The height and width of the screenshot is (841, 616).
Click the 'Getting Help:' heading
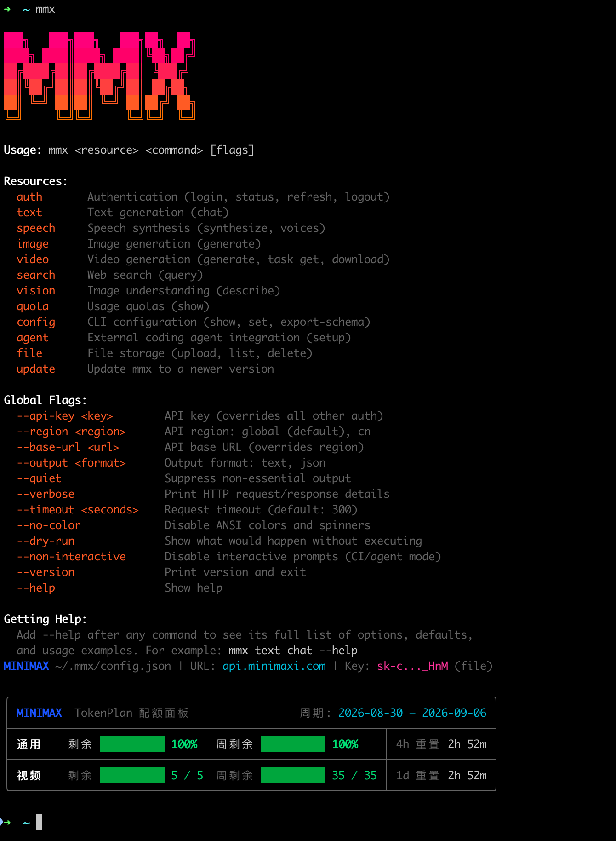(x=46, y=619)
